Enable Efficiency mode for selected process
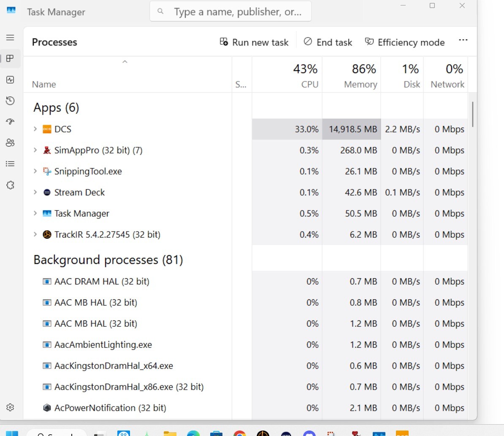The width and height of the screenshot is (504, 436). pos(405,42)
